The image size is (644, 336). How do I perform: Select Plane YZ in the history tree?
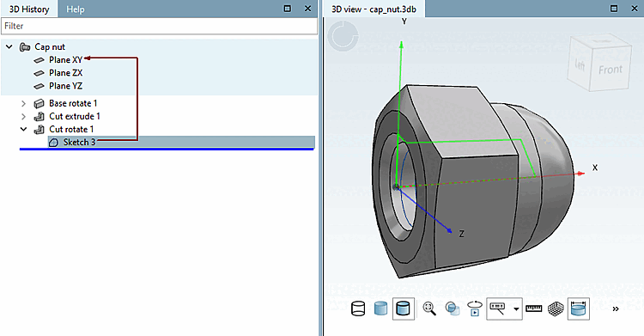66,86
